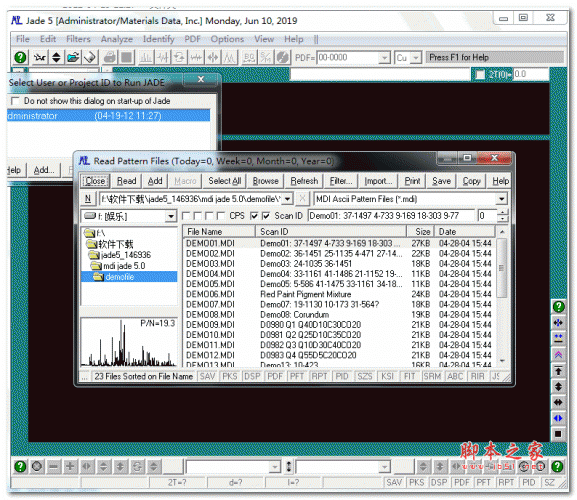This screenshot has width=577, height=500.
Task: Toggle first unchecked box after drive selector
Action: pos(186,216)
